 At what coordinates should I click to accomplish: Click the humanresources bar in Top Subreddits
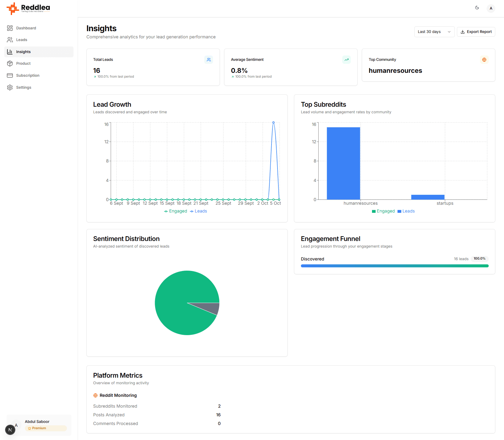point(343,163)
